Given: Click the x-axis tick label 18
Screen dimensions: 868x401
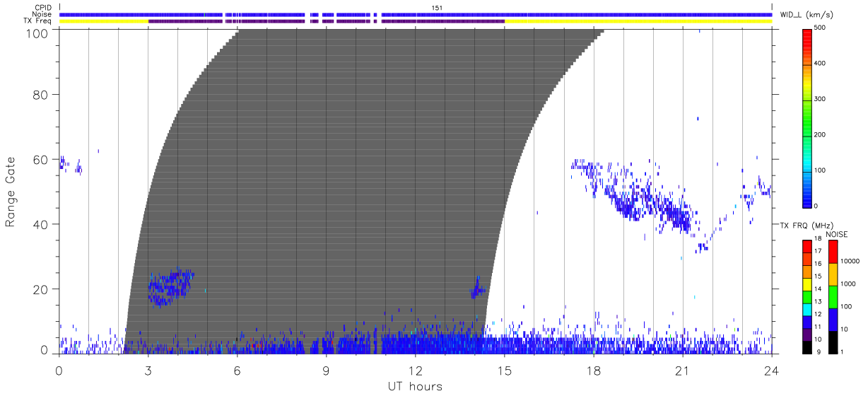Looking at the screenshot, I should pyautogui.click(x=594, y=369).
